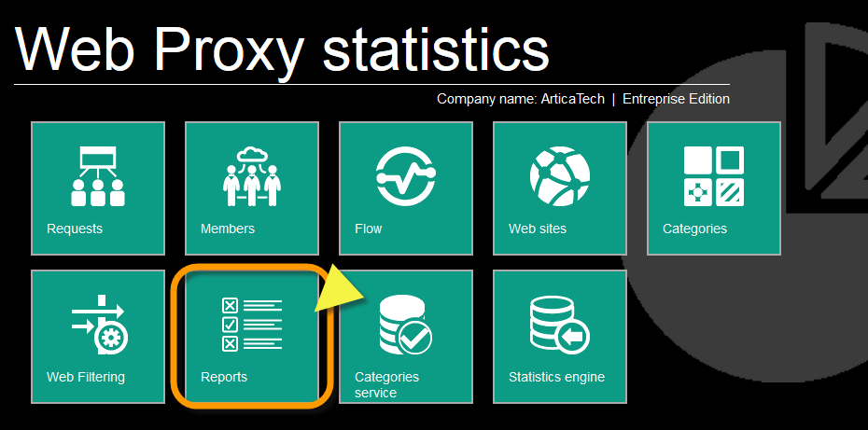Open the Members tile label
The height and width of the screenshot is (430, 868).
(x=228, y=229)
